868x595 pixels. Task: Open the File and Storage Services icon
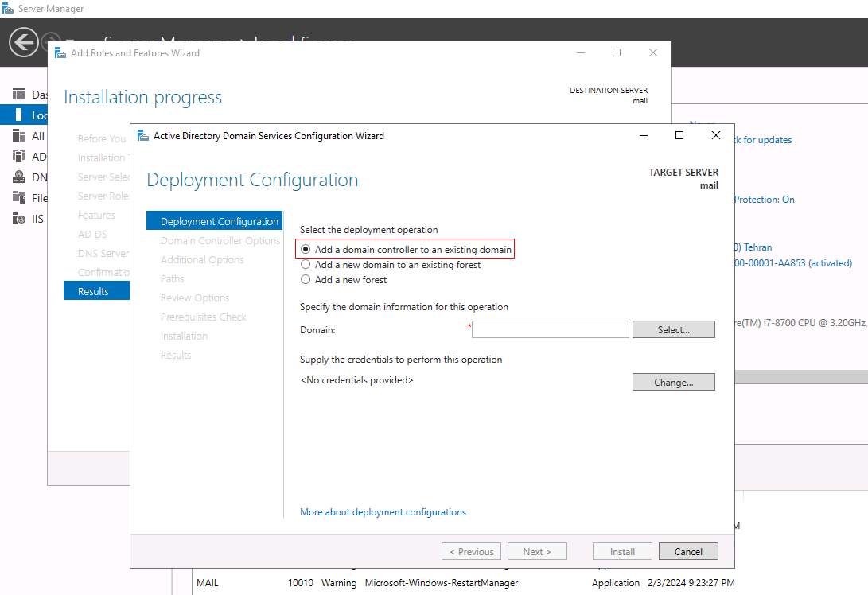tap(19, 197)
